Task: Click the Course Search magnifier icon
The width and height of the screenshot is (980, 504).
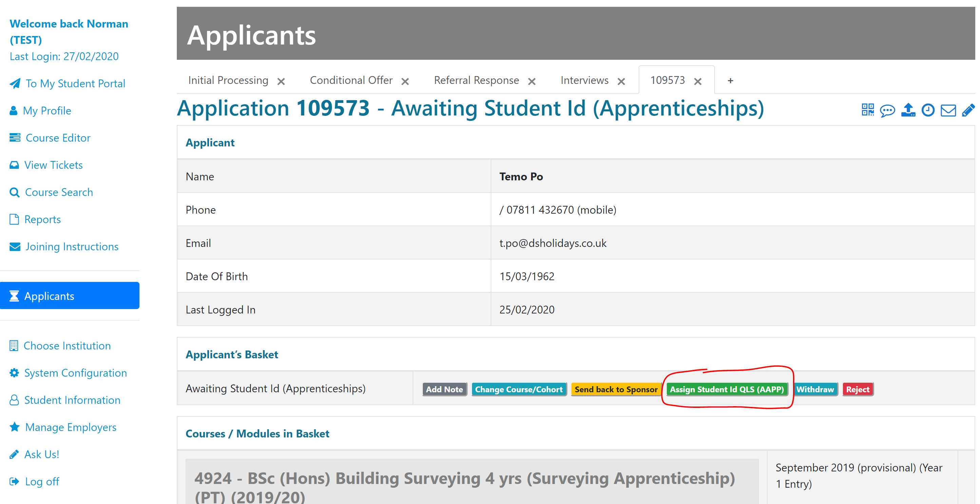Action: tap(14, 192)
